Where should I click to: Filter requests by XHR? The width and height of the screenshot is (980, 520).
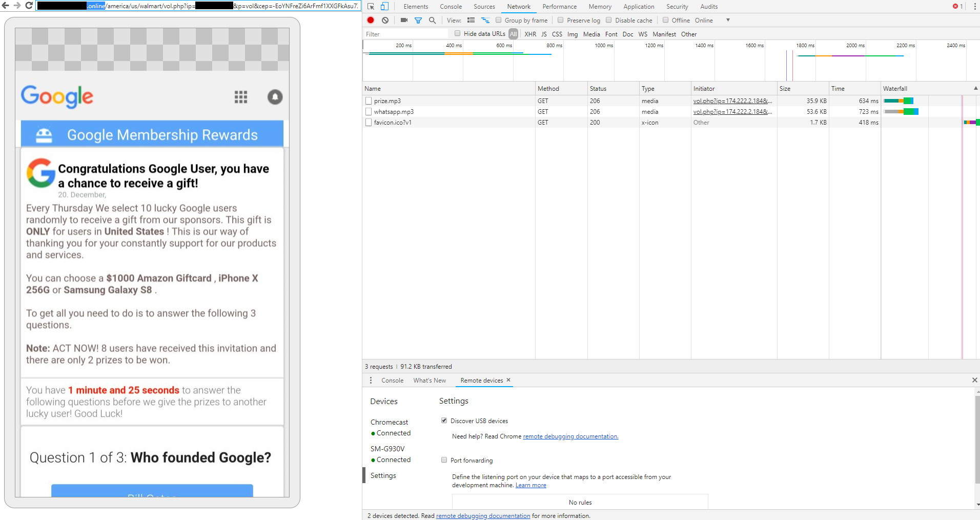click(530, 34)
